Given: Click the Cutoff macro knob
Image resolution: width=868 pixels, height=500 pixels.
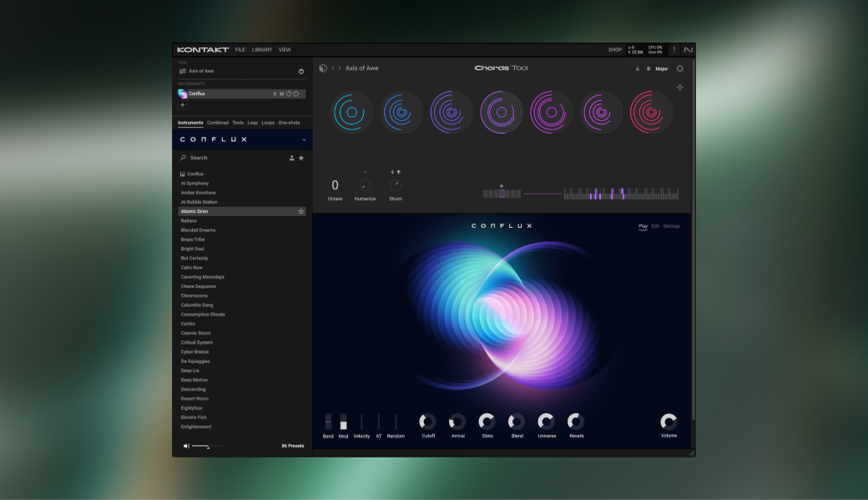Looking at the screenshot, I should (x=427, y=422).
